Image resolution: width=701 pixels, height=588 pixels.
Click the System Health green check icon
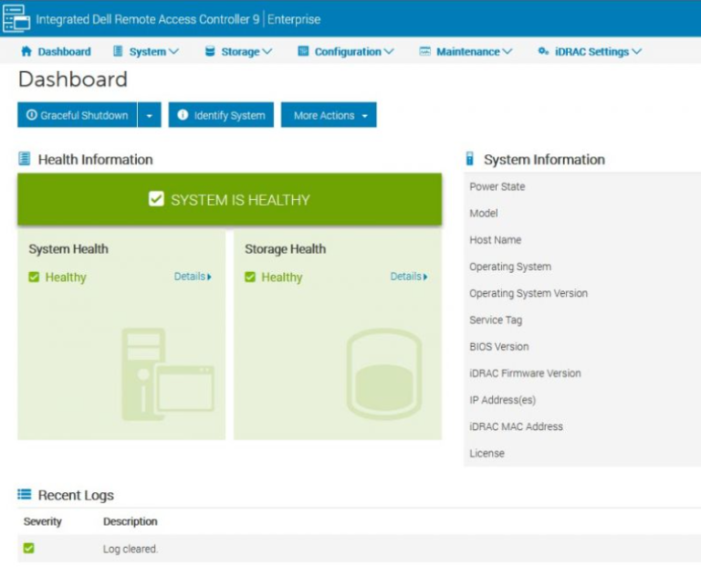tap(34, 278)
